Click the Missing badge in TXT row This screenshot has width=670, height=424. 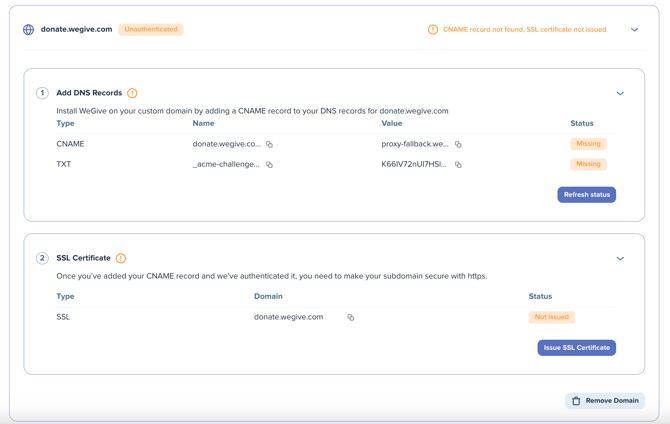tap(588, 164)
